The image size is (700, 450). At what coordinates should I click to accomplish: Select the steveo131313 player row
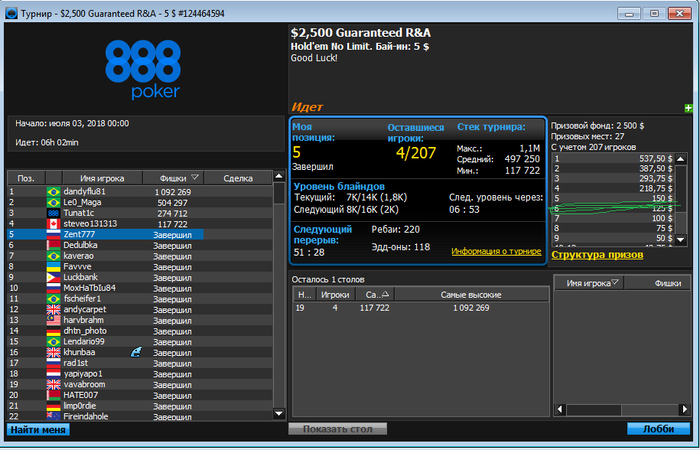[140, 224]
